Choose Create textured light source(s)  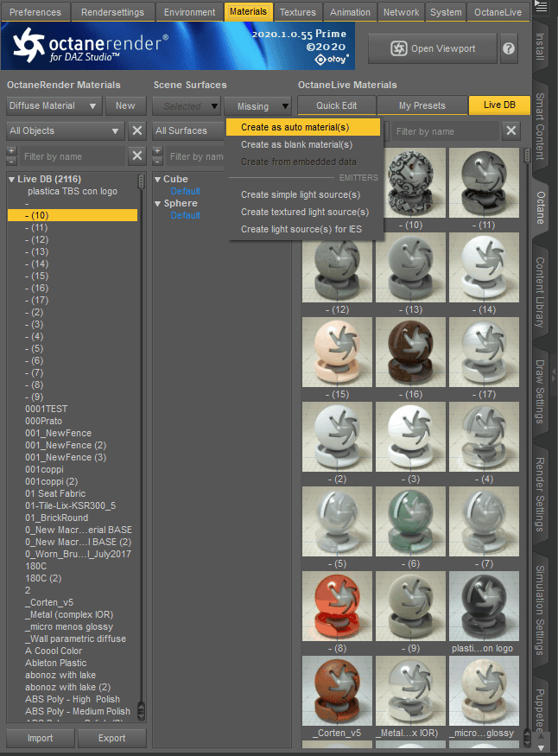click(303, 213)
